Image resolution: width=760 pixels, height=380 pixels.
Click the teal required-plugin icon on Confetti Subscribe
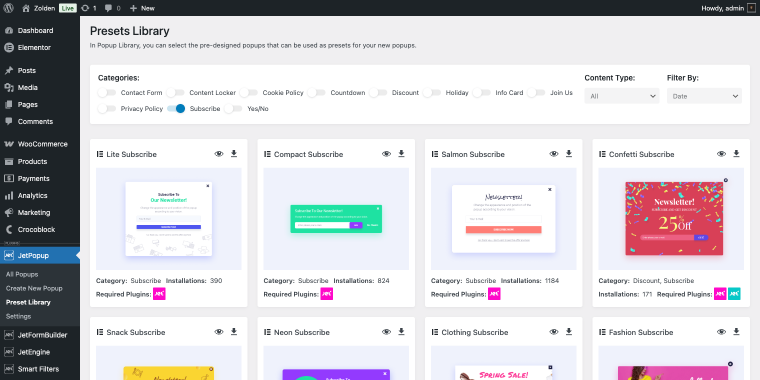click(x=734, y=294)
